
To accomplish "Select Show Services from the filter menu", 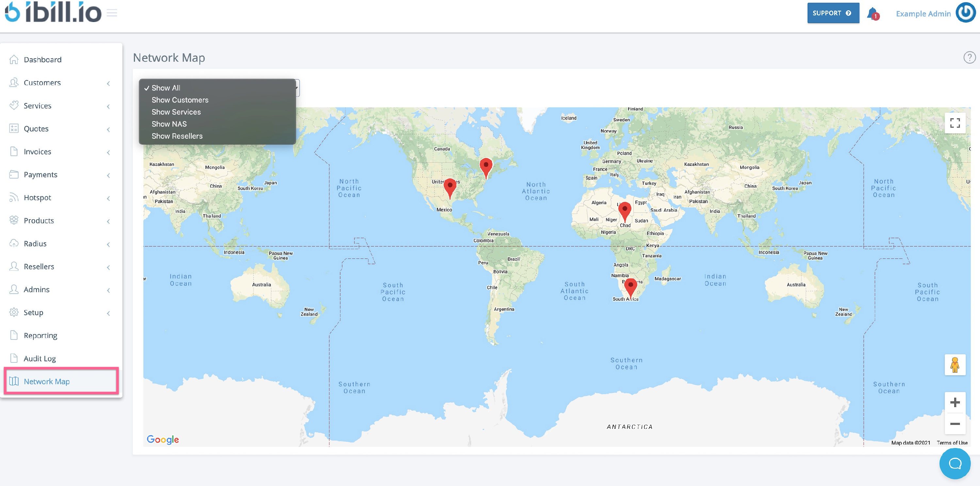I will point(176,111).
